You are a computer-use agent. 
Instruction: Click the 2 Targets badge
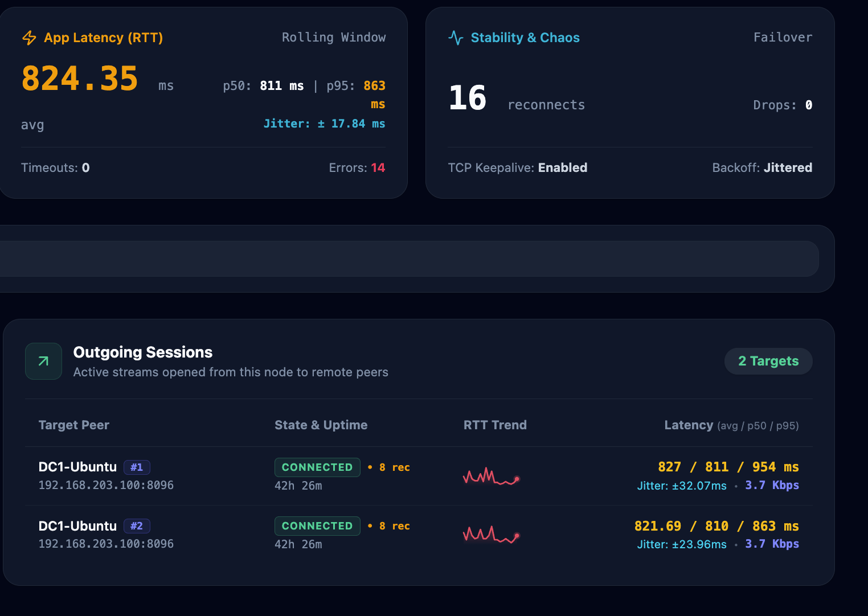click(768, 361)
